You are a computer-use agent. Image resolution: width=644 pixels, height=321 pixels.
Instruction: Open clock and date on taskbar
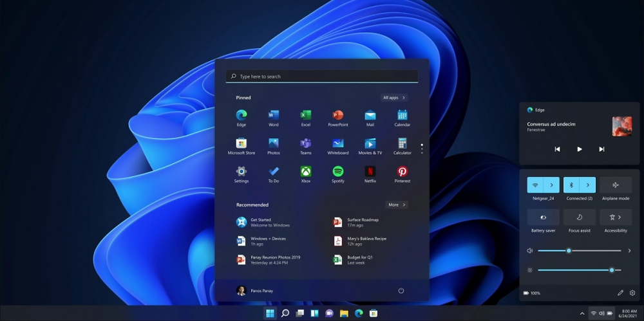(x=629, y=314)
